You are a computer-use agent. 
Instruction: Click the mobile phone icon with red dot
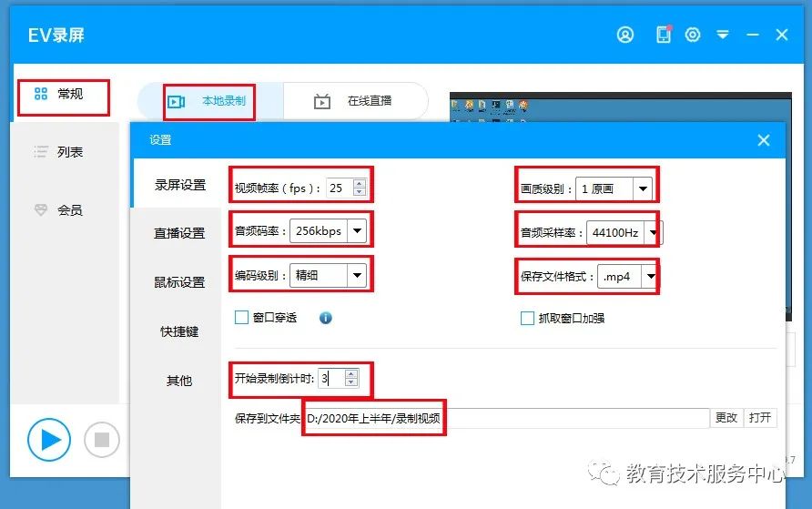664,35
